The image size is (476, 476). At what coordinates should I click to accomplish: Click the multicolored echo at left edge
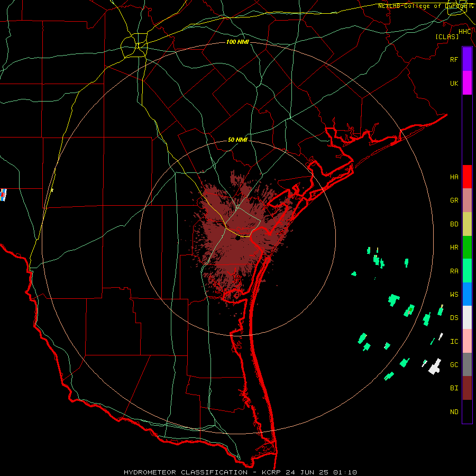tap(3, 195)
